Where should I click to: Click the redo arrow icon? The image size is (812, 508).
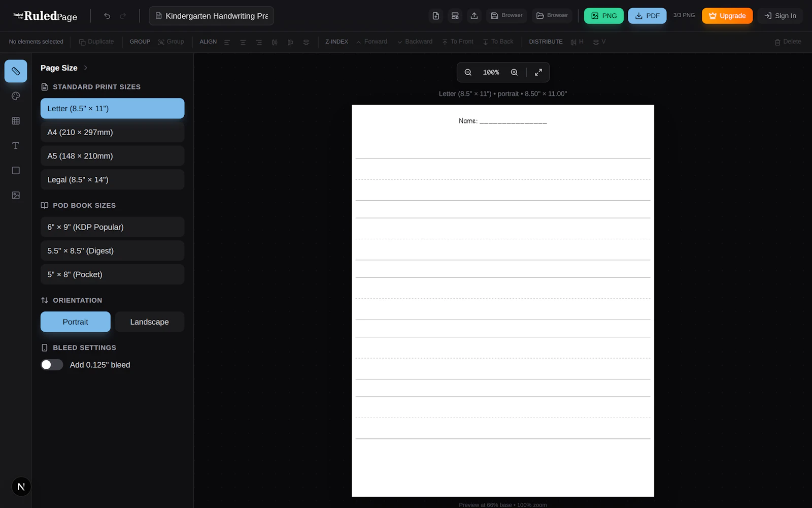coord(123,16)
